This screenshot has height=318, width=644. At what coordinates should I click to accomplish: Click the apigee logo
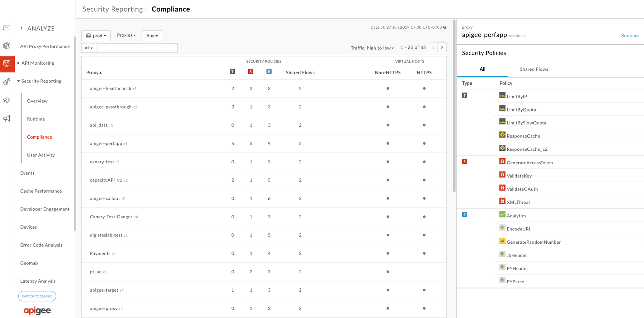click(37, 310)
